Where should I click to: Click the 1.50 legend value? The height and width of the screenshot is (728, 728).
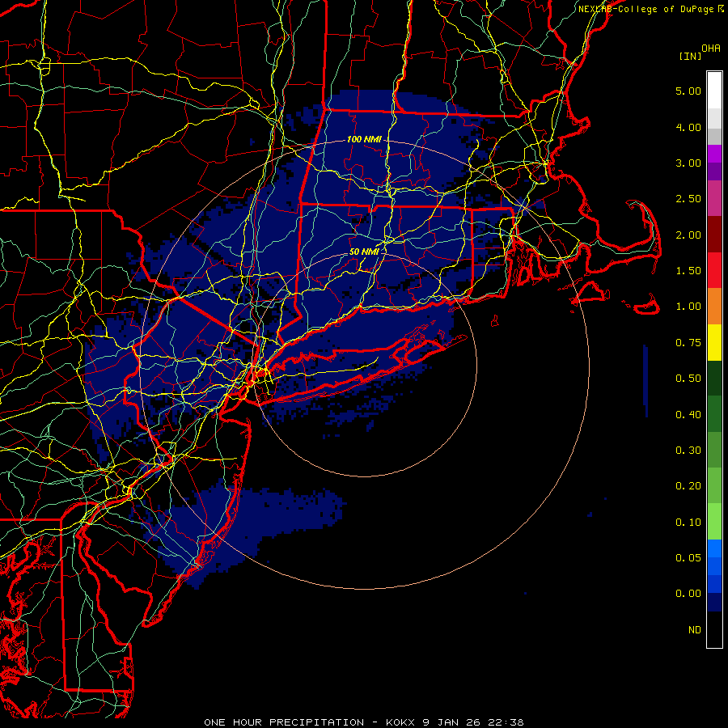688,271
